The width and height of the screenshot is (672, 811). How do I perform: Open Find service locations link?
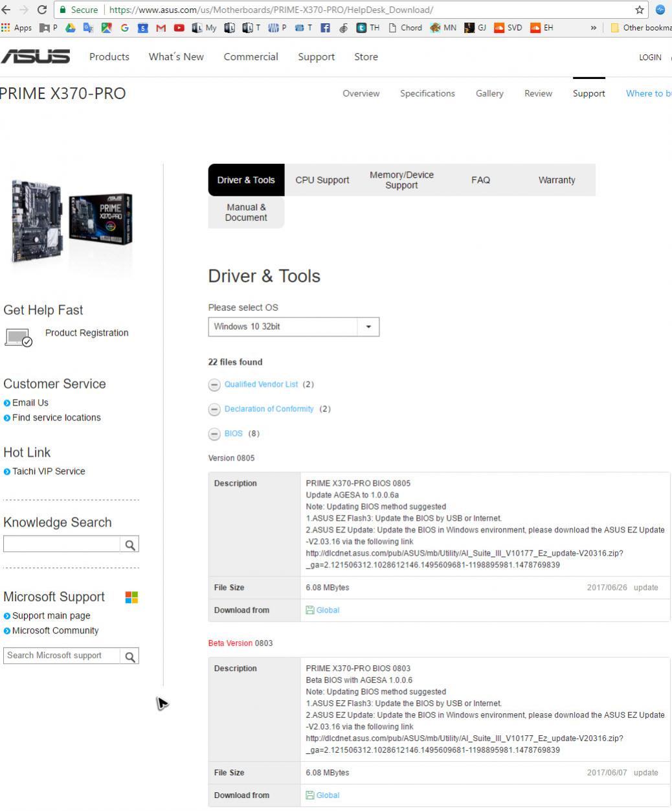click(56, 418)
